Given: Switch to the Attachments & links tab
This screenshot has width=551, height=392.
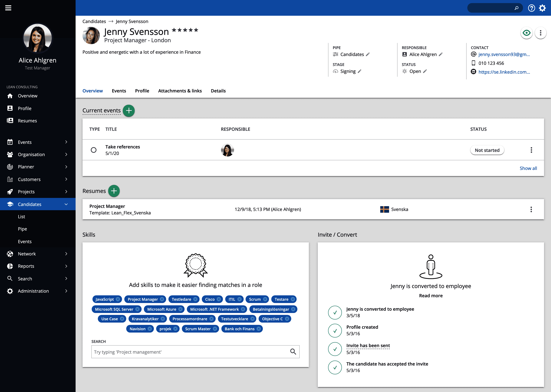Looking at the screenshot, I should click(180, 91).
